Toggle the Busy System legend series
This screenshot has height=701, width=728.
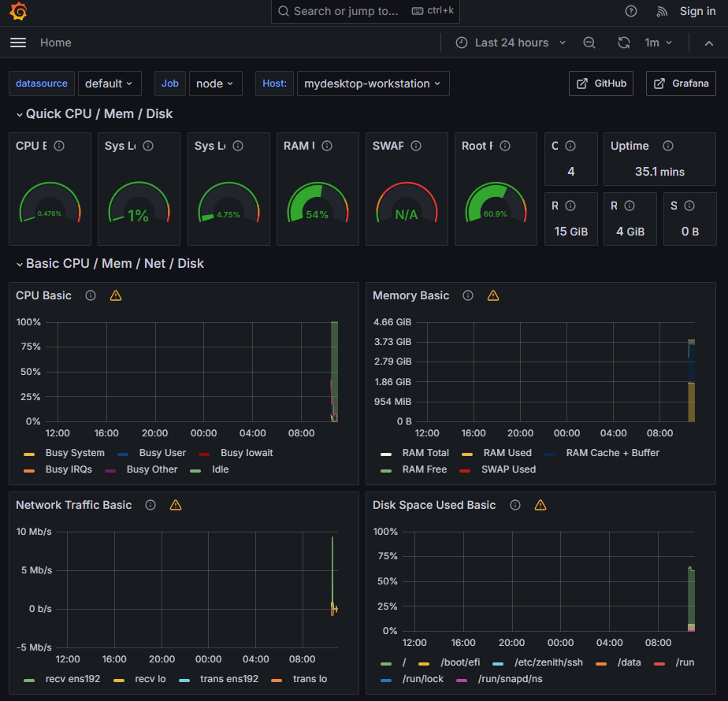[x=75, y=453]
